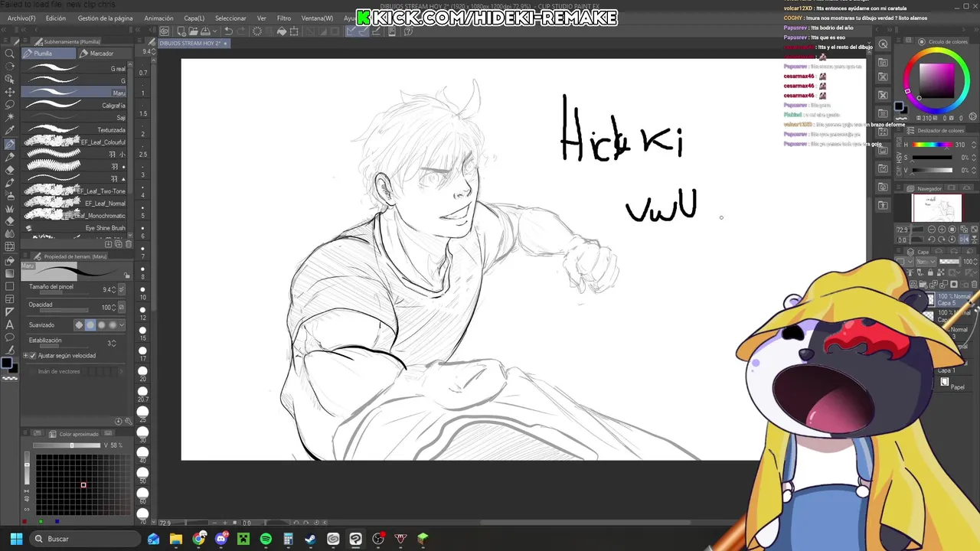The height and width of the screenshot is (551, 980).
Task: Select the Lasso selection tool
Action: tap(9, 105)
